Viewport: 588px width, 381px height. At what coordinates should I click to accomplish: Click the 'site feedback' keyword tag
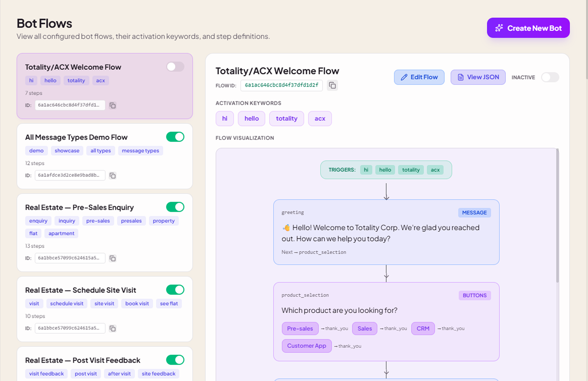[x=158, y=374]
